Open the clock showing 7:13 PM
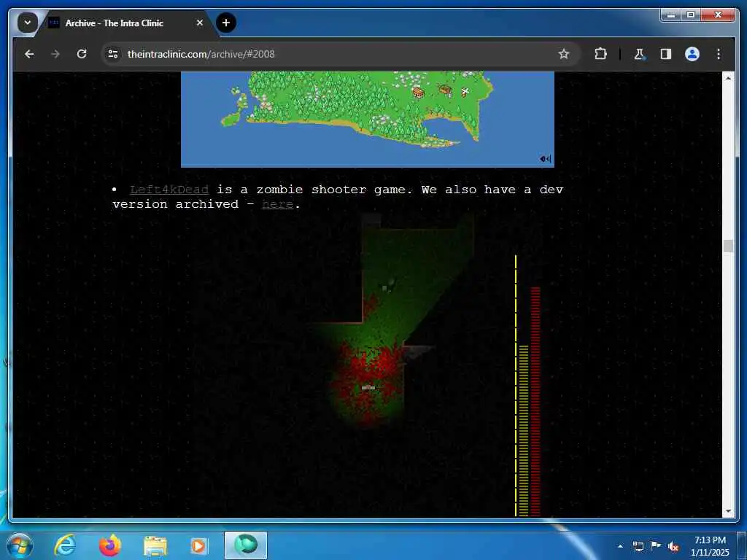Viewport: 747px width, 560px height. 710,546
